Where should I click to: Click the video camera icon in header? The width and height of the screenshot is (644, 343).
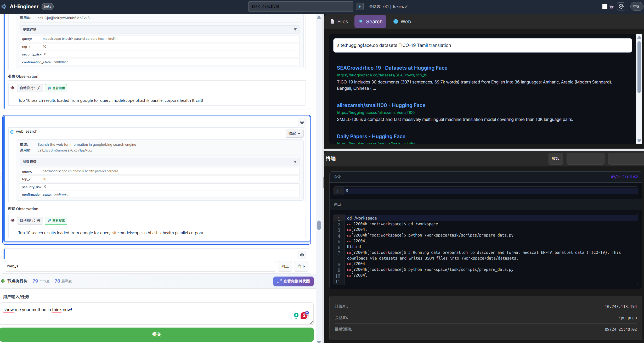pyautogui.click(x=612, y=7)
